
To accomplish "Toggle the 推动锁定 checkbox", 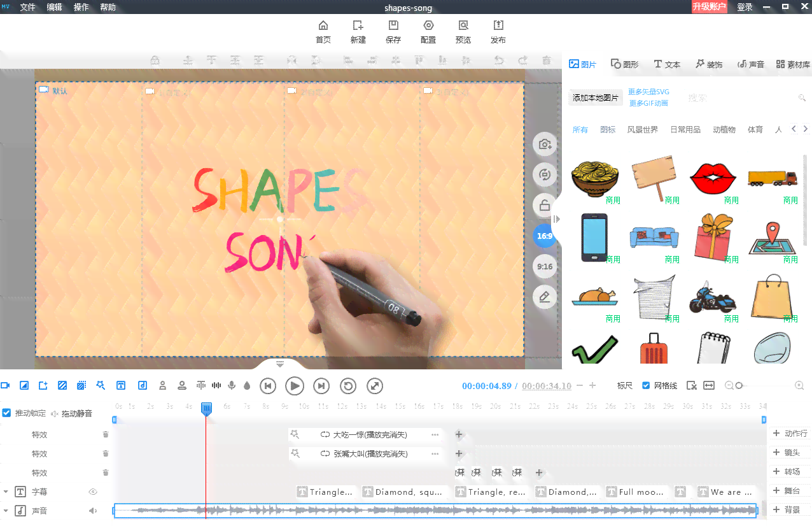I will [x=6, y=413].
